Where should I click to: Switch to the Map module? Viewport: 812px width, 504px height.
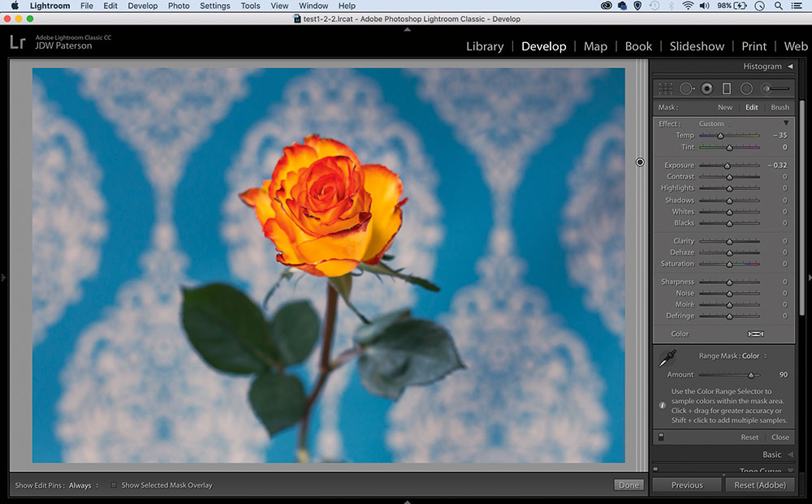pos(595,46)
